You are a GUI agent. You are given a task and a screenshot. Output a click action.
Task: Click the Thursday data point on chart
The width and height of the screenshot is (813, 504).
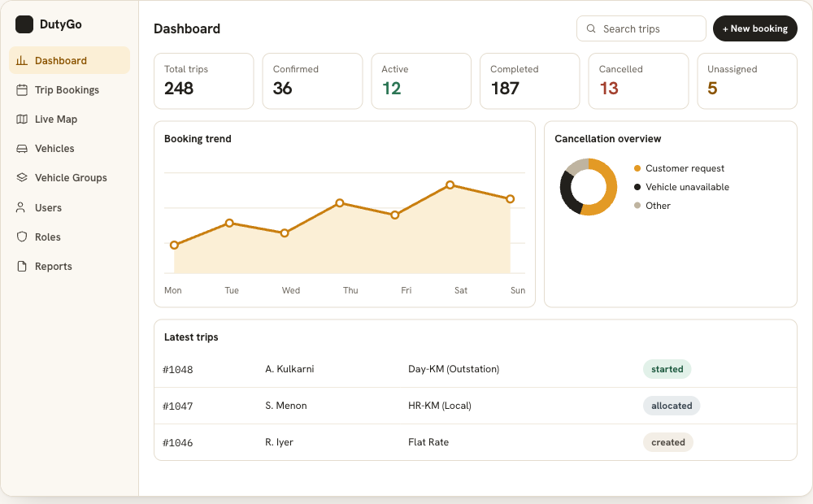point(340,202)
